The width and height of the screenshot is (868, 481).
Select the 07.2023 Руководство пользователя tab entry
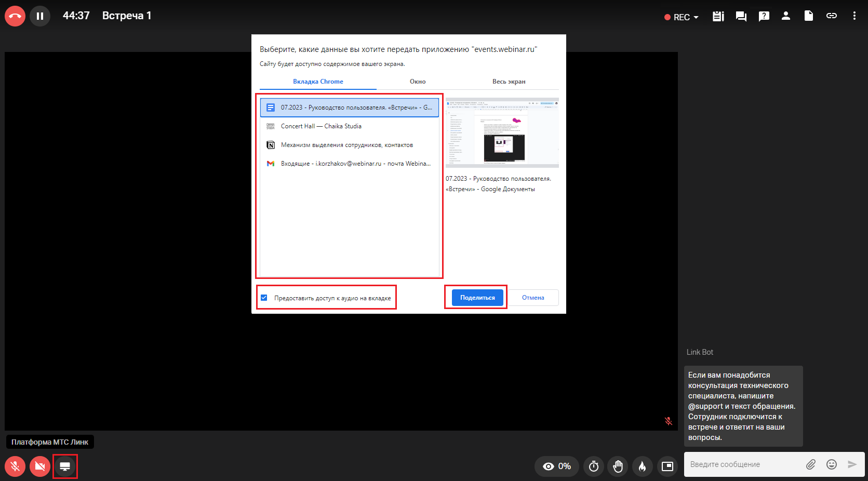350,108
